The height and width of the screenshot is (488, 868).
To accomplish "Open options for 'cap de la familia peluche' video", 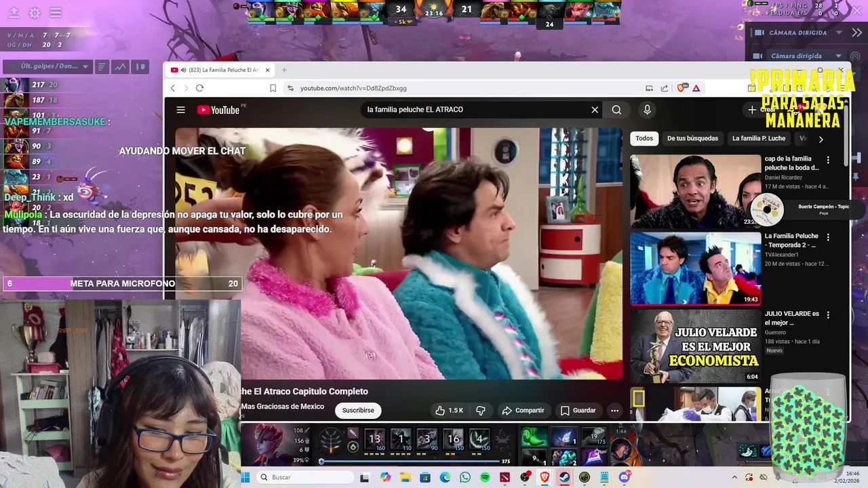I will pos(828,160).
